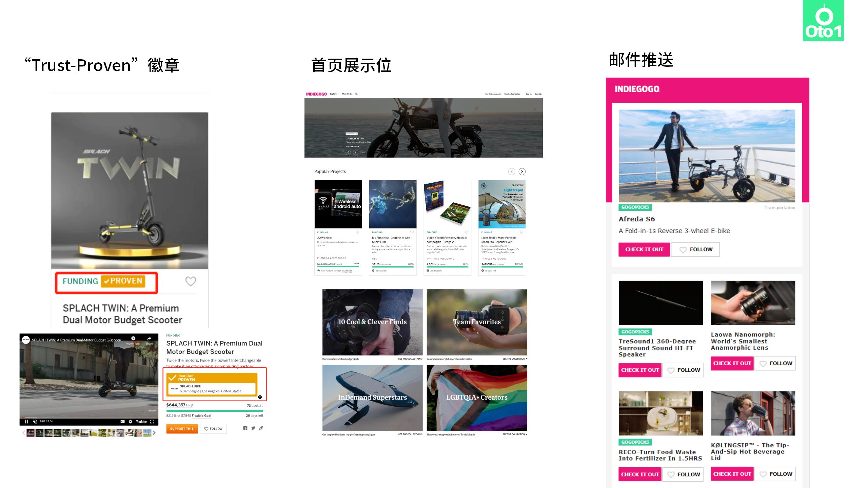Check out the Afreda S6 e-bike

[x=644, y=249]
